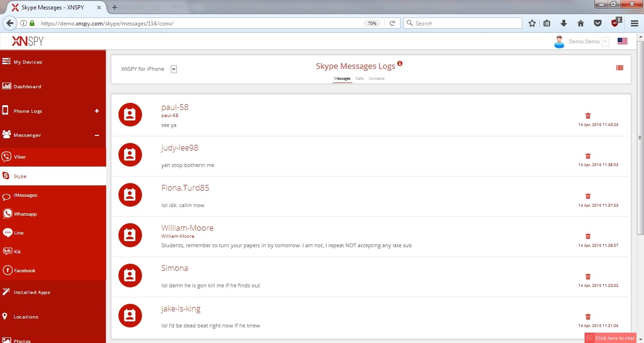Open Skype in the Messenger menu
The image size is (644, 343).
53,176
